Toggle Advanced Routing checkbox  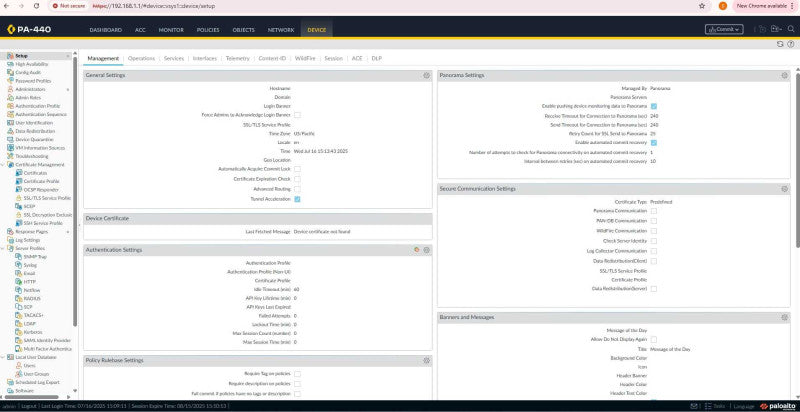[x=297, y=189]
